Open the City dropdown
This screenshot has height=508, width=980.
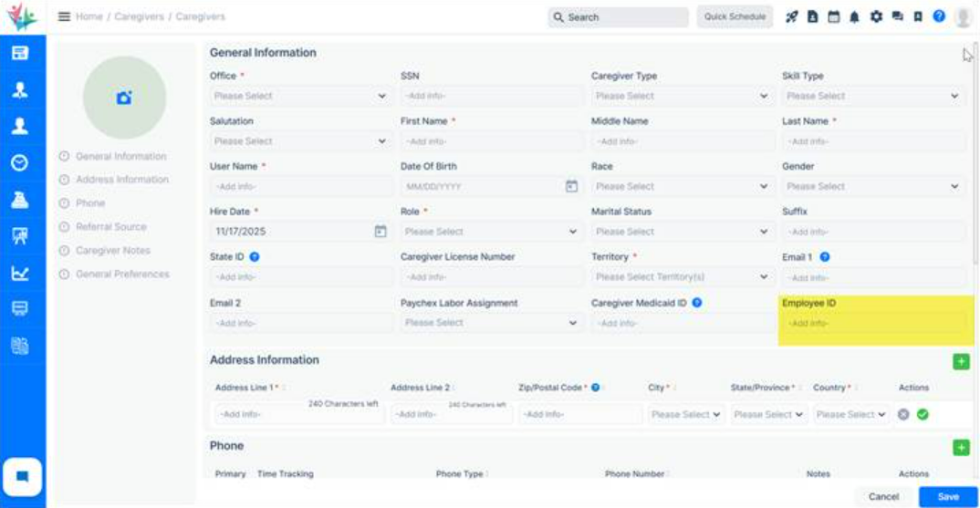tap(685, 414)
